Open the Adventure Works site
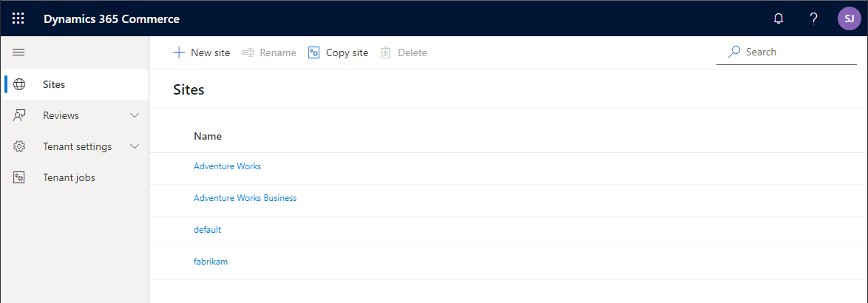The width and height of the screenshot is (868, 303). coord(227,166)
